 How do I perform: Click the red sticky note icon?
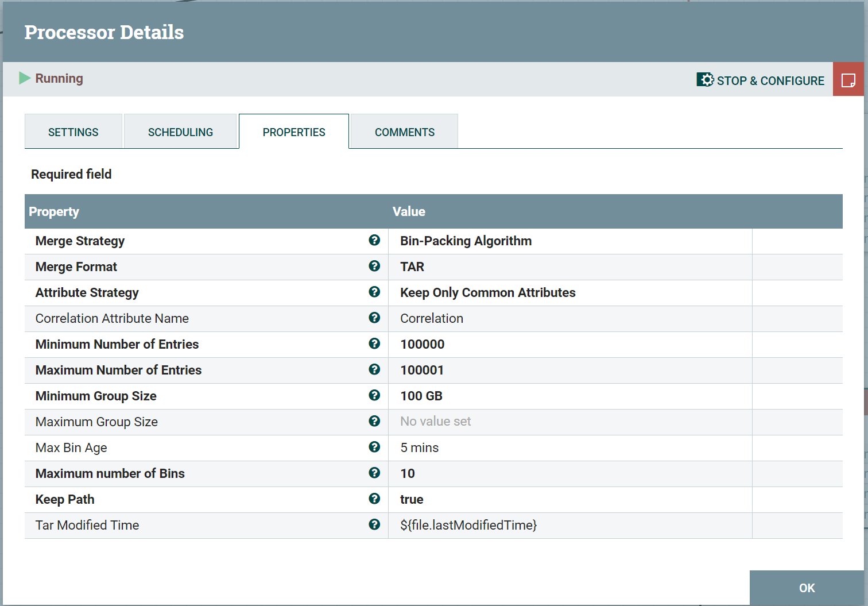849,80
